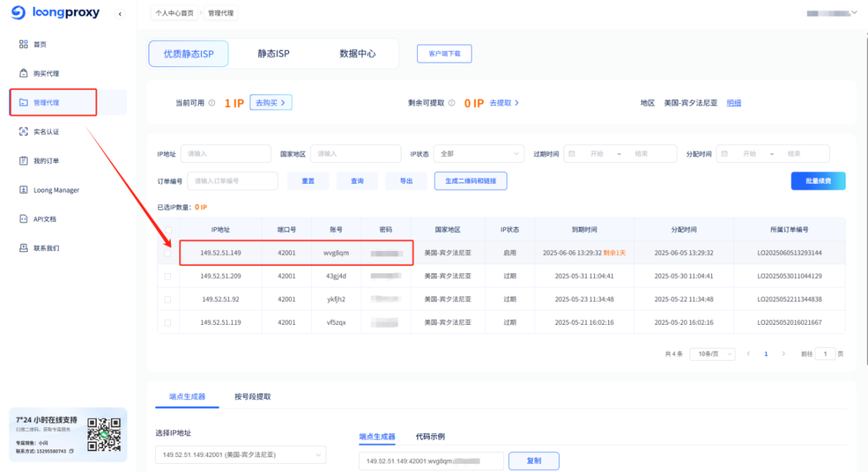
Task: Click the 去提取 link
Action: (x=504, y=103)
